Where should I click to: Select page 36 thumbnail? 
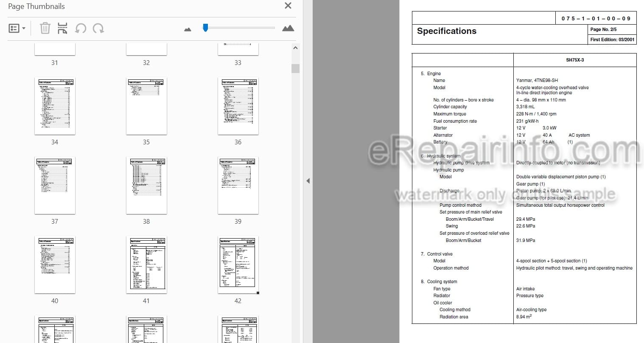click(238, 106)
